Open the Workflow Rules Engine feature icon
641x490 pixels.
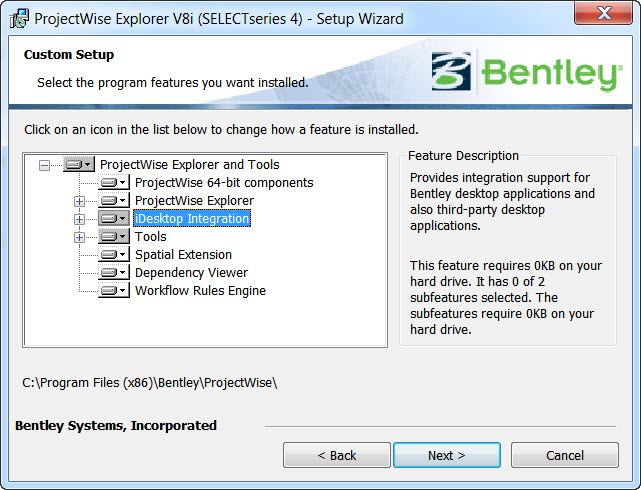pos(114,291)
